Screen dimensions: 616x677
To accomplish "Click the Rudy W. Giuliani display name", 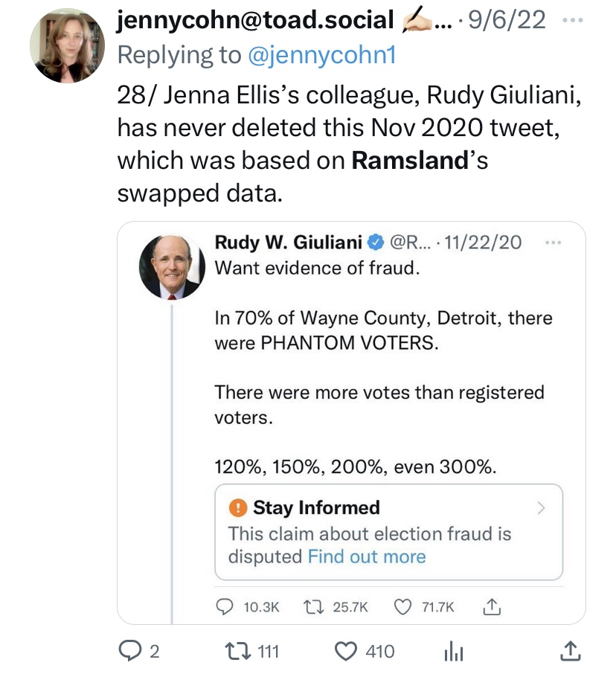I will tap(288, 243).
